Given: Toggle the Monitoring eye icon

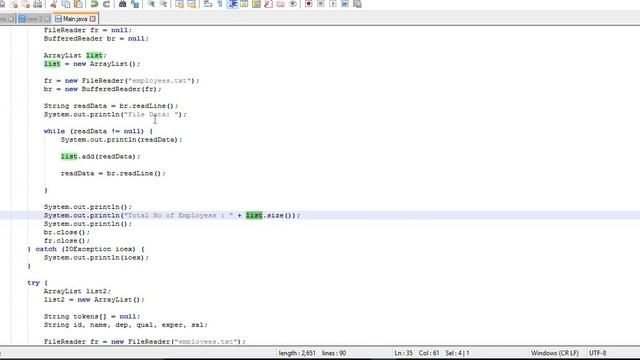Looking at the screenshot, I should 293,4.
